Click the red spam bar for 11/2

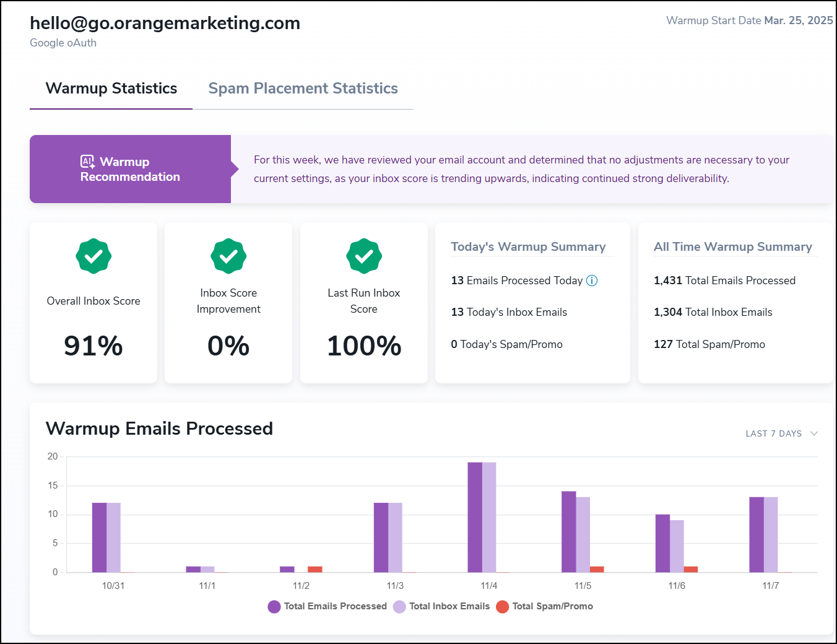[x=315, y=569]
